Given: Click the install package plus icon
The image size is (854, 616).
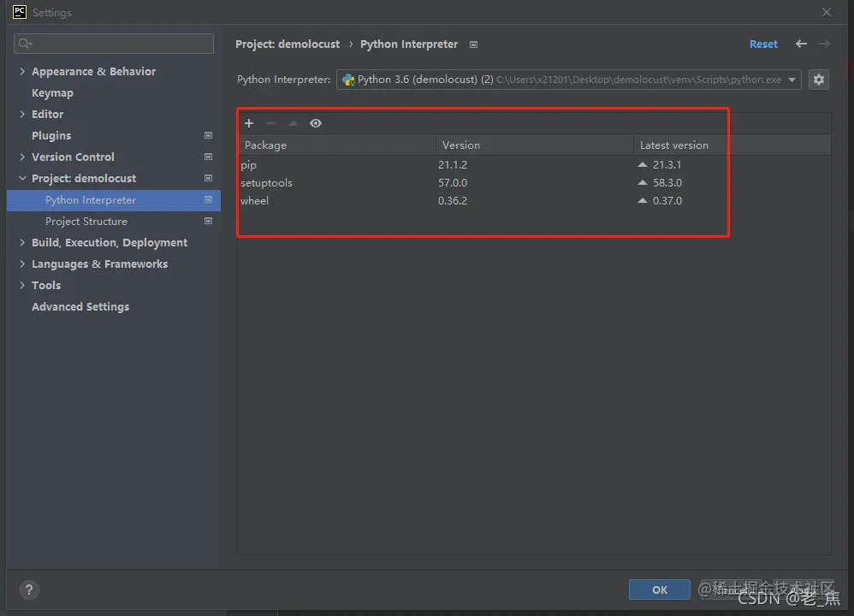Looking at the screenshot, I should [249, 123].
